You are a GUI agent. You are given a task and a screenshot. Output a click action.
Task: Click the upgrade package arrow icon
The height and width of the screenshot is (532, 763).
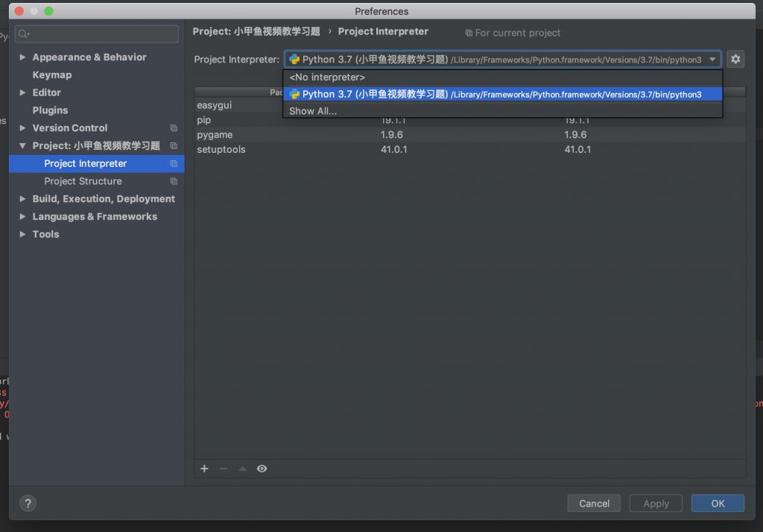[242, 469]
